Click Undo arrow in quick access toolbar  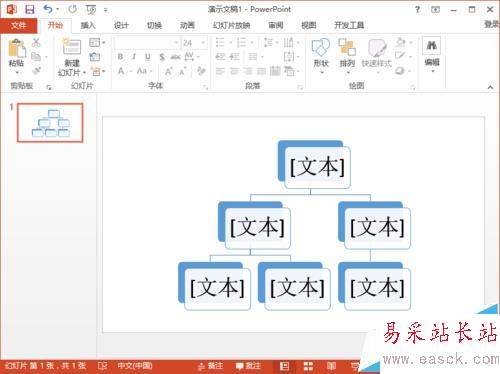click(48, 9)
